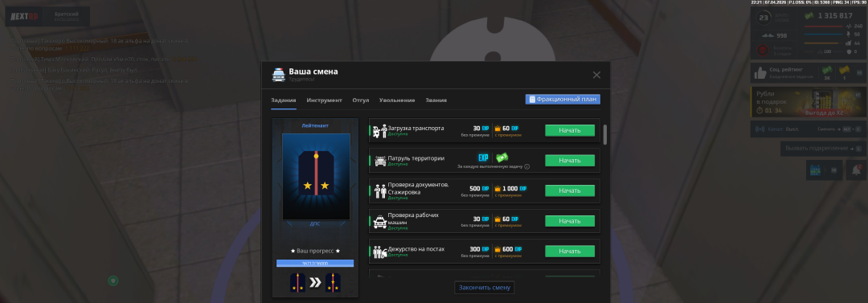Click the police car icon beside Ваша смена
Screen dimensions: 868x303
[x=278, y=75]
